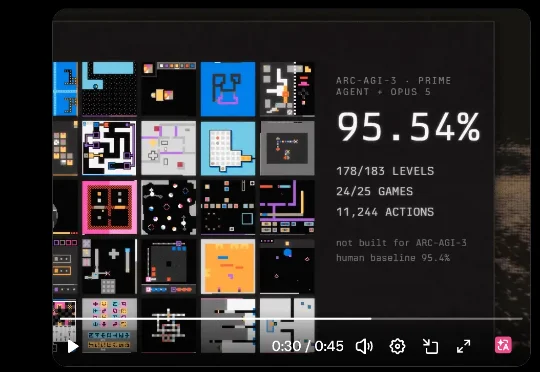Image resolution: width=540 pixels, height=372 pixels.
Task: Click the 'ARC-AGI-3 · PRIME' heading line
Action: point(393,81)
